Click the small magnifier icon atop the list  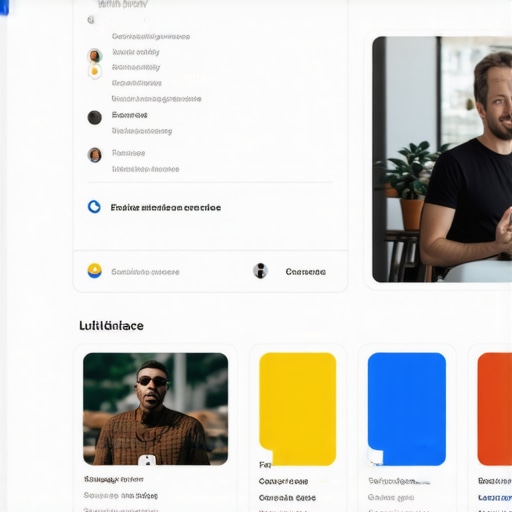pyautogui.click(x=91, y=20)
